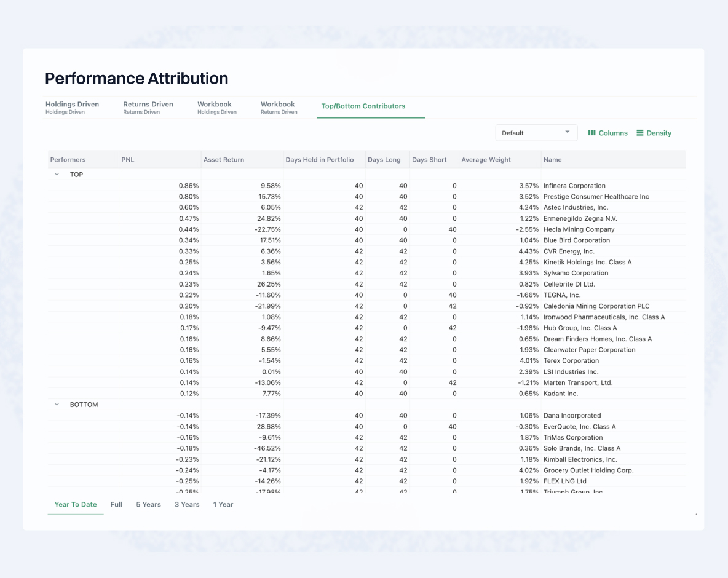This screenshot has height=578, width=728.
Task: Click LSI Industries Inc. name
Action: point(571,372)
